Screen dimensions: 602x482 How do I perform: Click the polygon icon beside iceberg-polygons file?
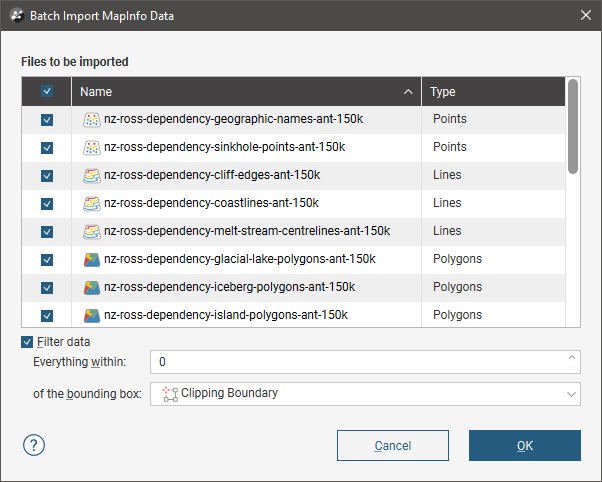[92, 287]
